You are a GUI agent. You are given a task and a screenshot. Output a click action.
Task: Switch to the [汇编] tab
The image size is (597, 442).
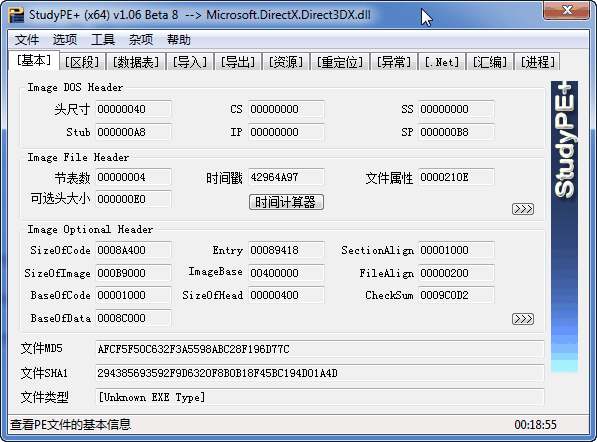point(490,62)
